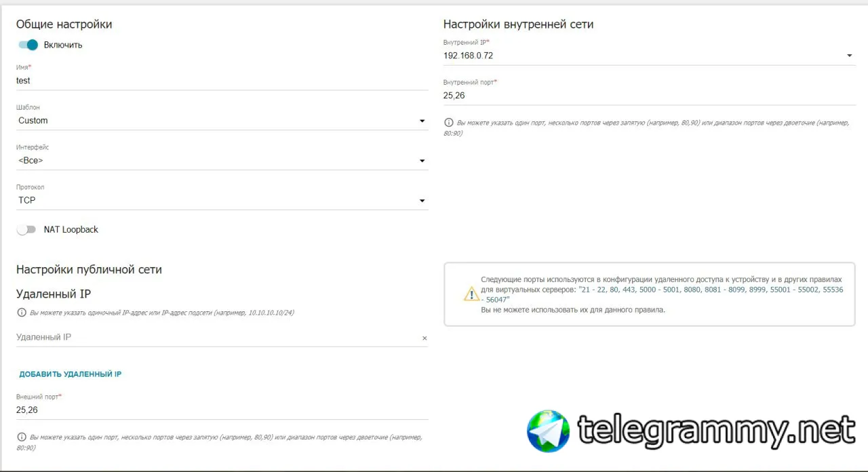Click the telegrammy.net watermark text
This screenshot has width=868, height=472.
pos(717,430)
